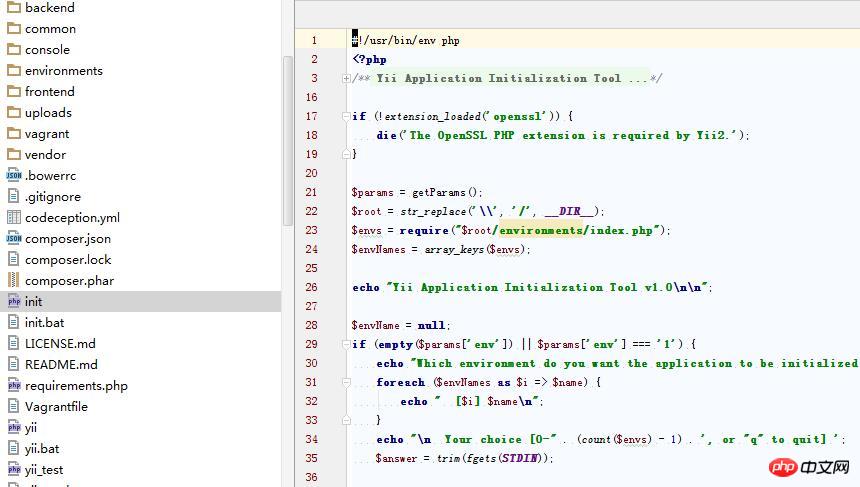Click the $envName = null statement

pos(401,325)
